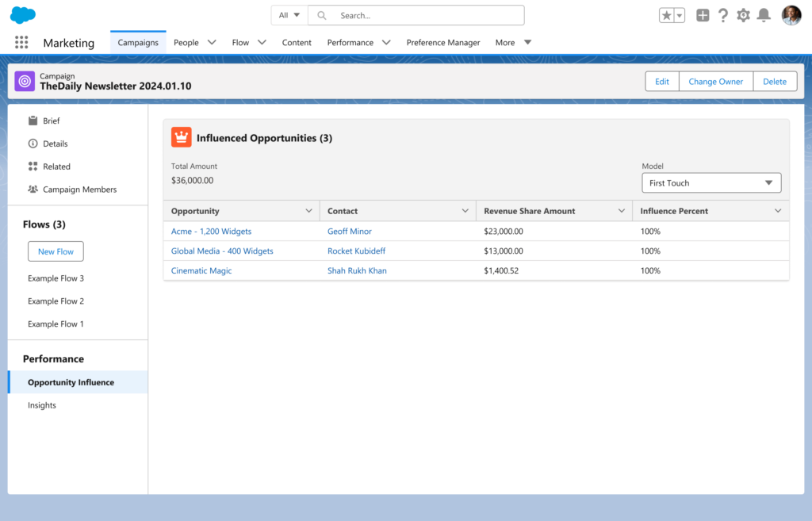The height and width of the screenshot is (521, 812).
Task: Click the global create plus icon
Action: click(703, 15)
